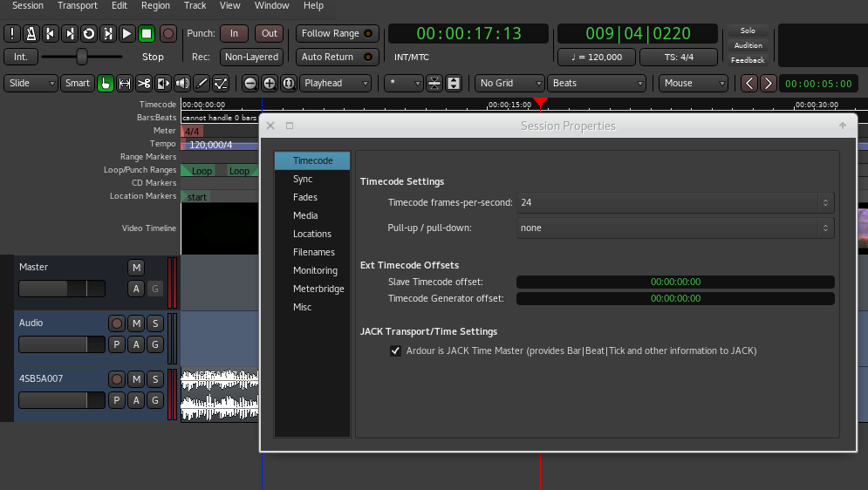The height and width of the screenshot is (490, 868).
Task: Open the No Grid snap dropdown
Action: [x=509, y=84]
